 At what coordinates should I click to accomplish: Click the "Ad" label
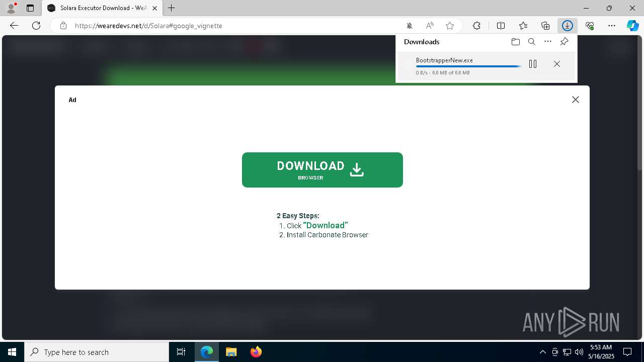tap(72, 100)
